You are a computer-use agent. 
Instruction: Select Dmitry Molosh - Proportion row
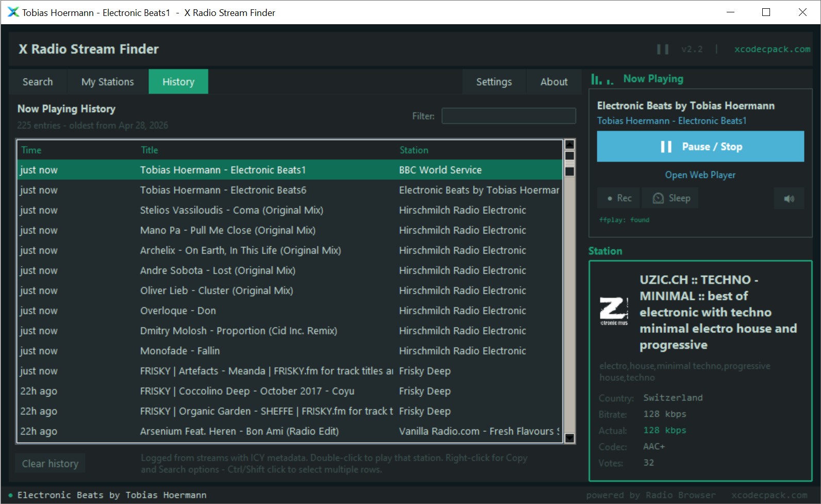290,330
